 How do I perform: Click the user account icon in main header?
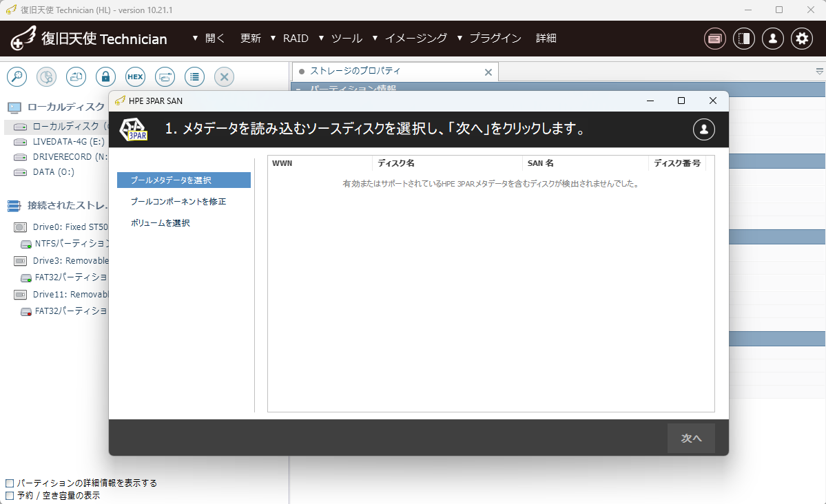point(773,39)
